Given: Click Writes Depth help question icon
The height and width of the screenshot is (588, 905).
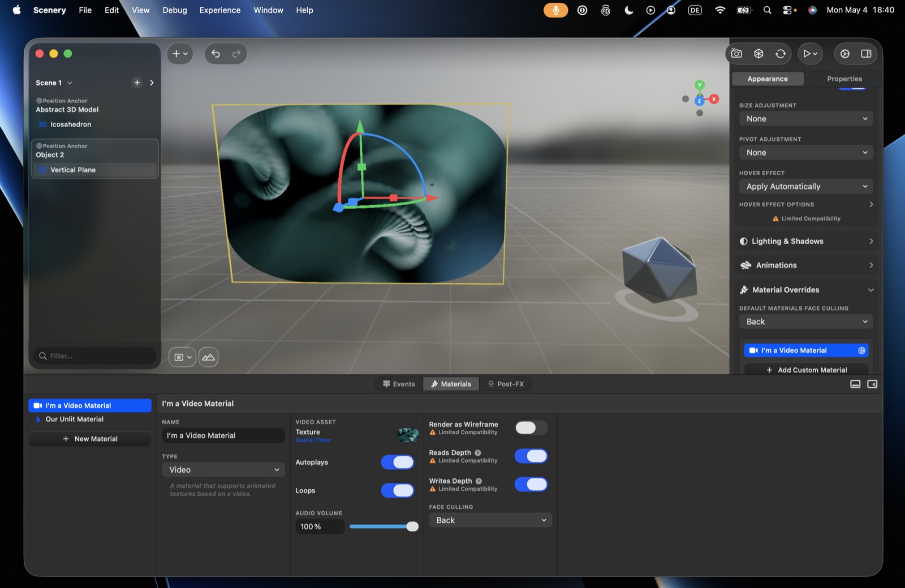Looking at the screenshot, I should (479, 481).
